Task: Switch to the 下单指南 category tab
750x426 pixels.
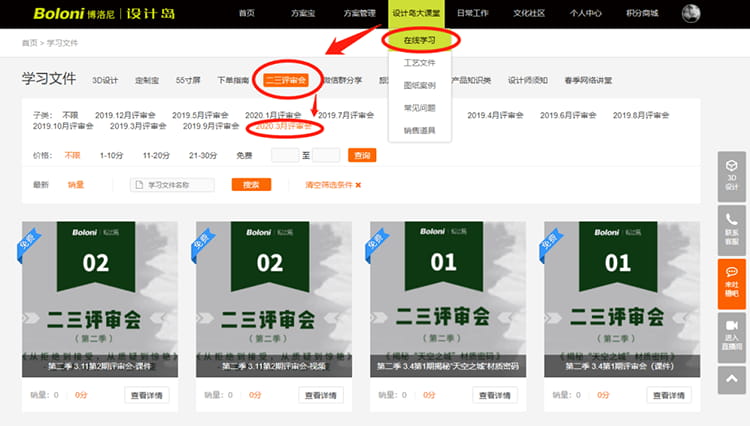Action: [x=233, y=80]
